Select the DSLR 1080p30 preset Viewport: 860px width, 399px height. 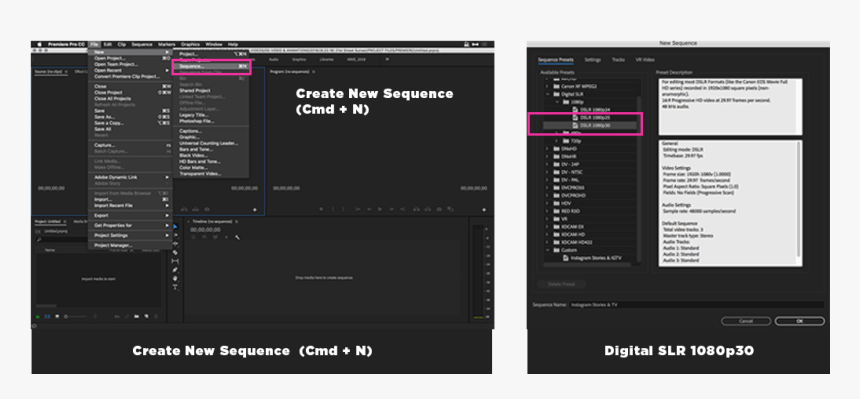(x=590, y=125)
